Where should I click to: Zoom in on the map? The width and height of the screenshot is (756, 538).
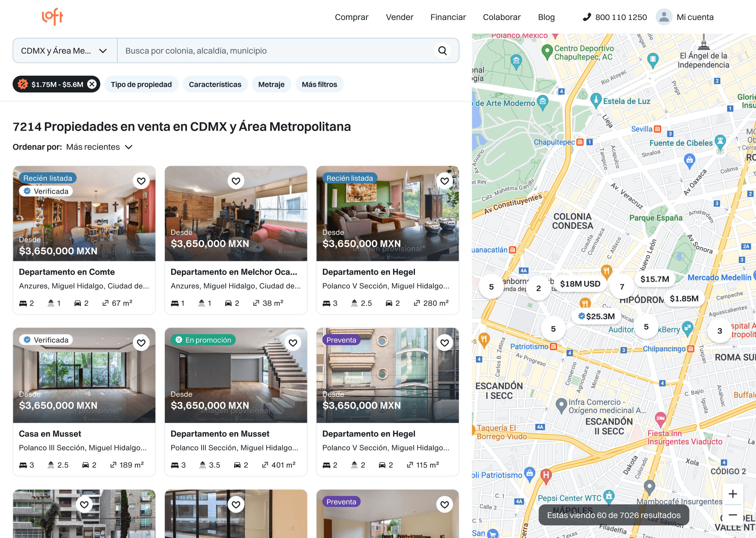pyautogui.click(x=733, y=494)
